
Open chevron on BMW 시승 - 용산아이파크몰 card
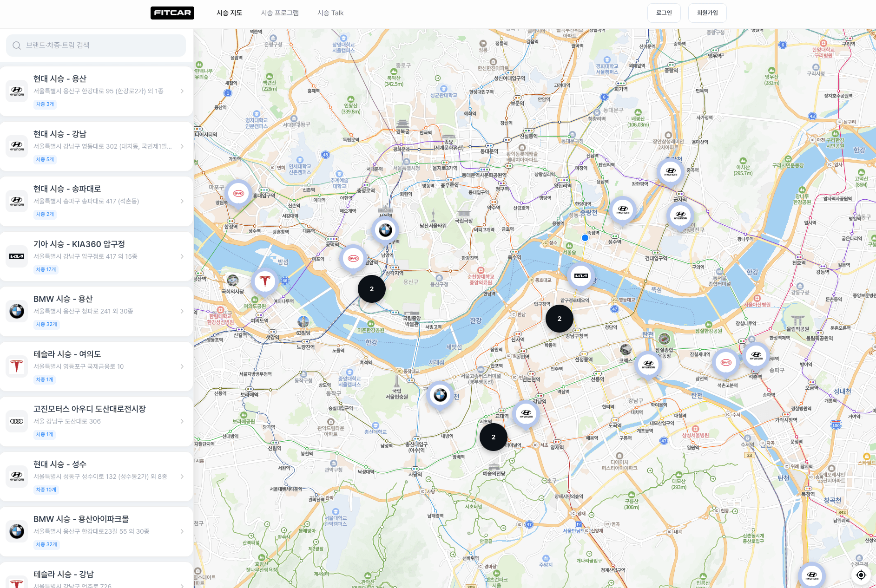tap(182, 531)
